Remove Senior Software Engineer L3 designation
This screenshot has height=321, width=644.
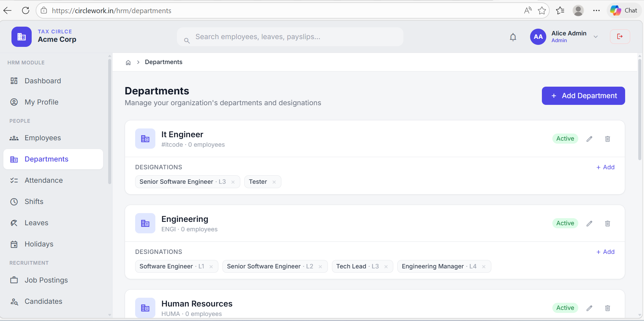[x=233, y=182]
